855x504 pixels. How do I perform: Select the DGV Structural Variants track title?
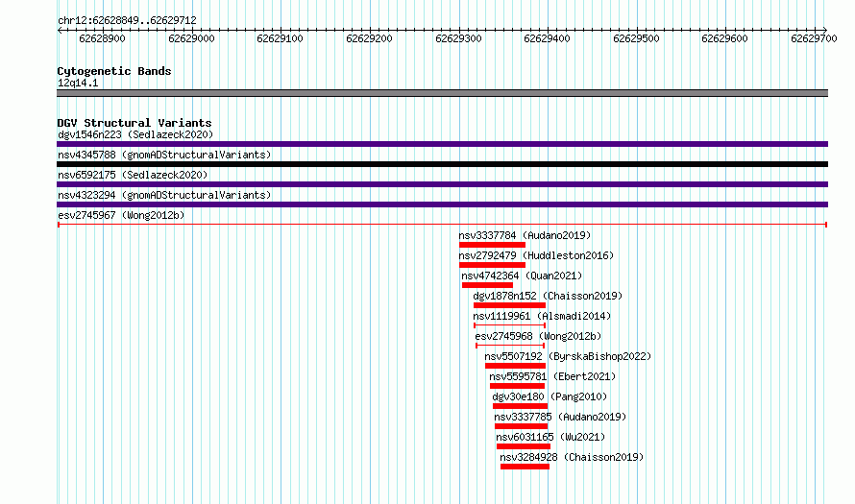[134, 123]
